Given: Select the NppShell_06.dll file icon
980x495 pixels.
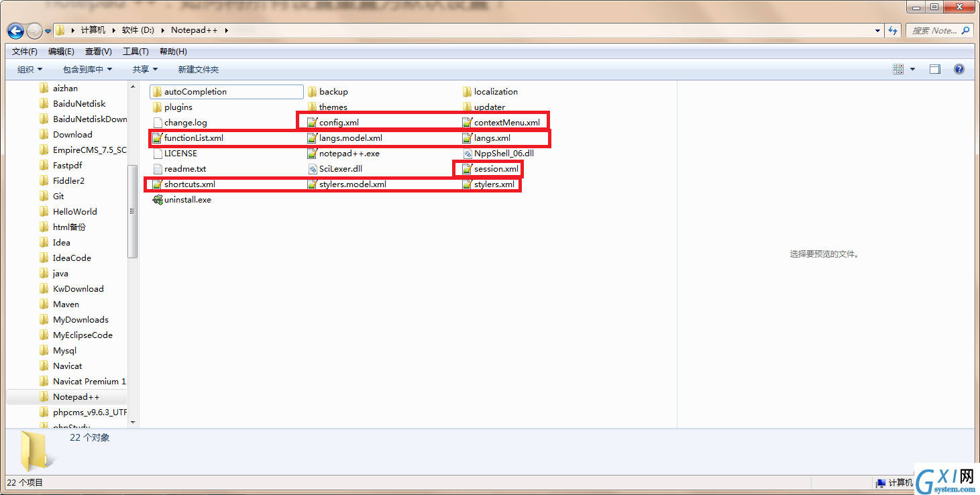Looking at the screenshot, I should [x=467, y=154].
